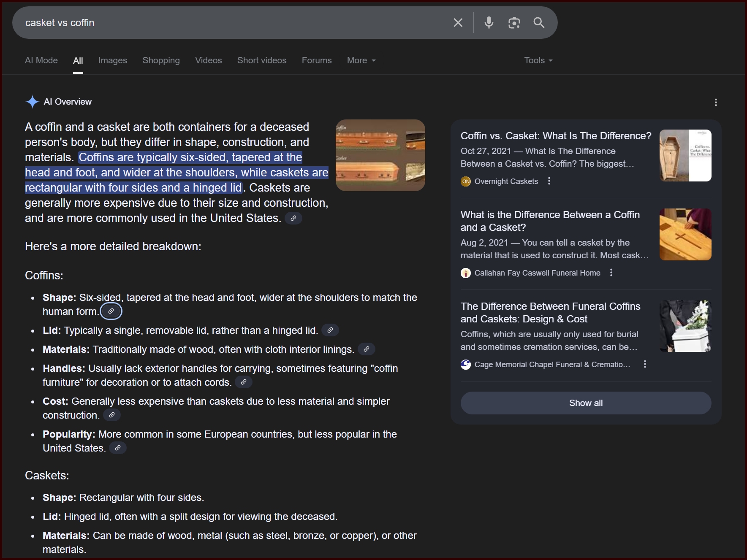Expand the Tools dropdown
Image resolution: width=747 pixels, height=560 pixels.
coord(538,60)
